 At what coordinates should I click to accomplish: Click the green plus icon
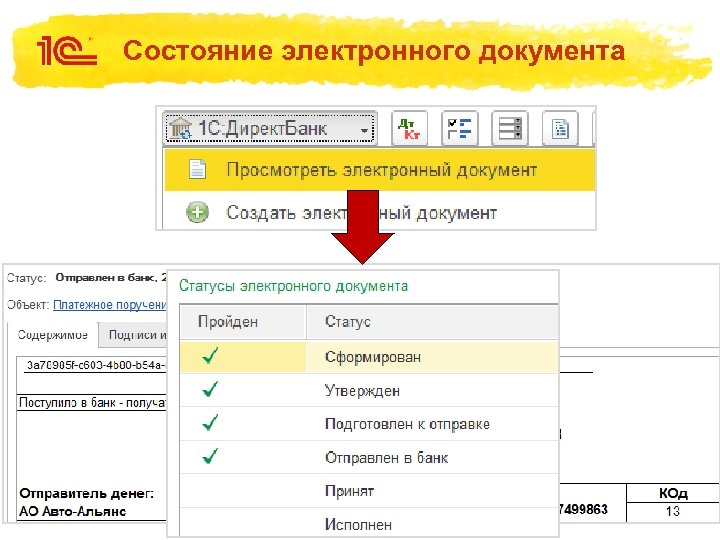(x=197, y=213)
